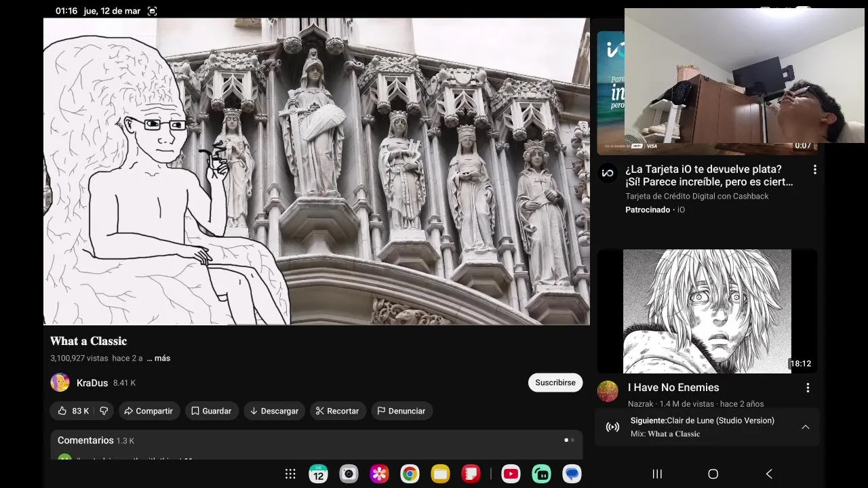
Task: Click the 1.3 K comments count
Action: tap(125, 441)
